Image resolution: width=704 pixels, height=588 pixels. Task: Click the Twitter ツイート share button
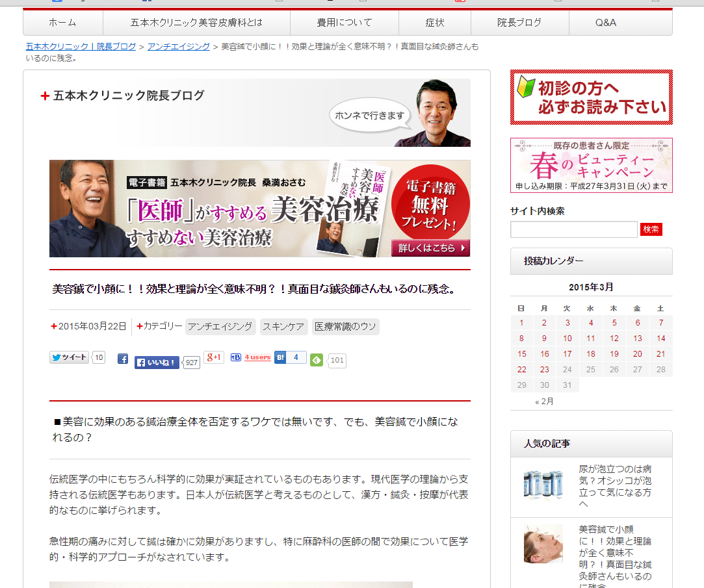pyautogui.click(x=70, y=357)
